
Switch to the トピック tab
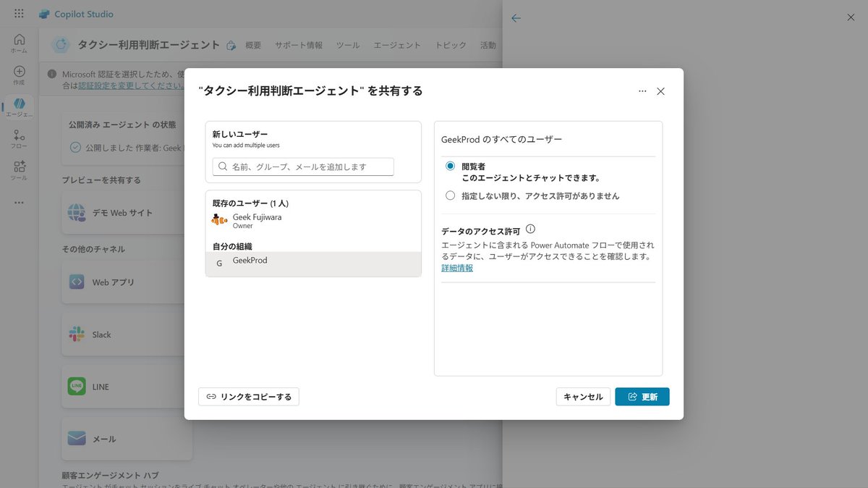[450, 45]
